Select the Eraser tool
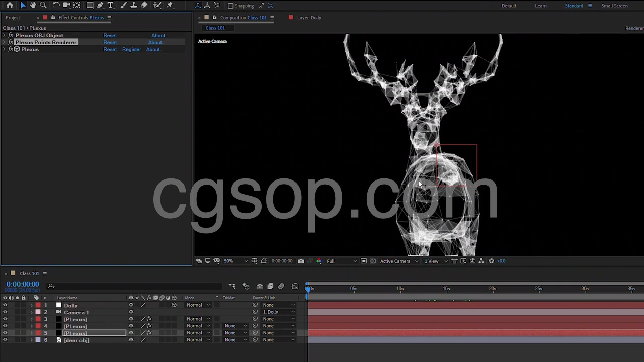Image resolution: width=644 pixels, height=362 pixels. pyautogui.click(x=144, y=5)
